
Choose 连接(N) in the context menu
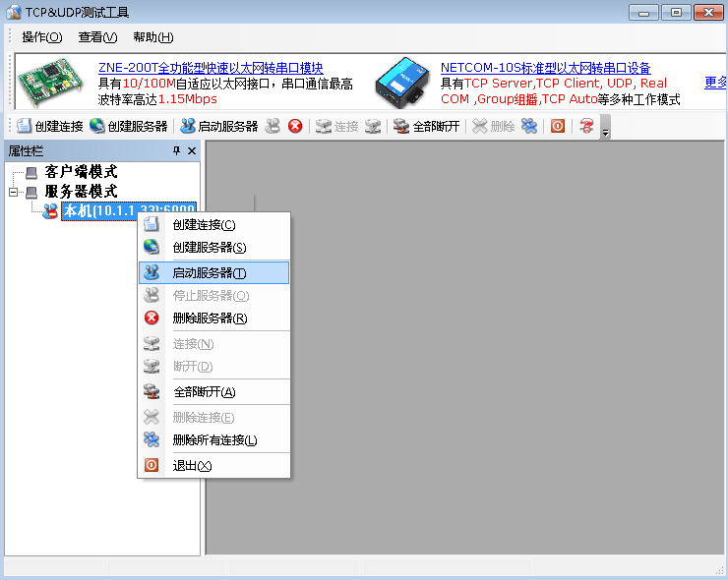point(213,344)
